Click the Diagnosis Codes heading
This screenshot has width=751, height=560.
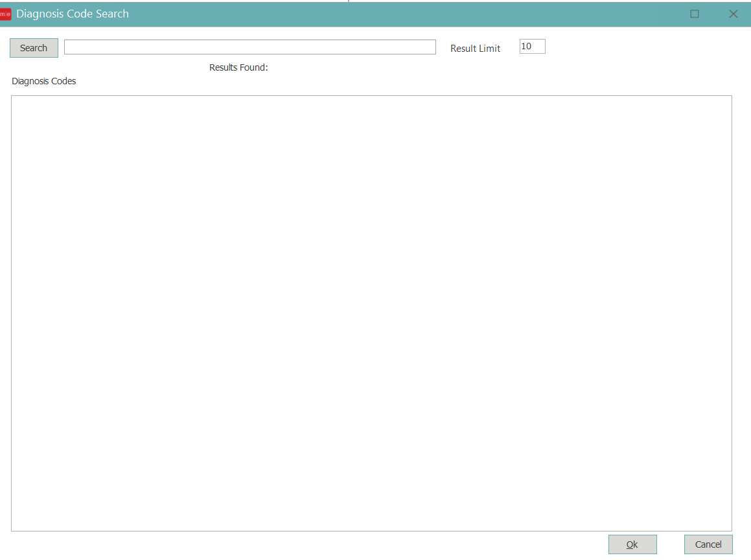43,82
